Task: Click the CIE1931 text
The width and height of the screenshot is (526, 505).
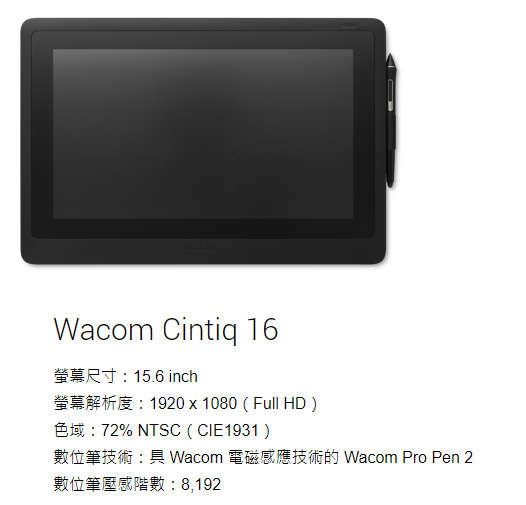Action: click(228, 430)
